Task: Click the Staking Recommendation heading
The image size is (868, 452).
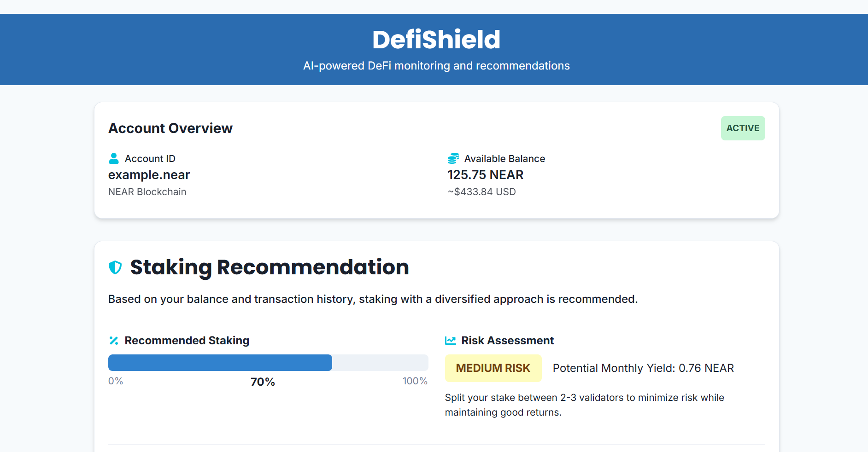Action: [x=270, y=267]
